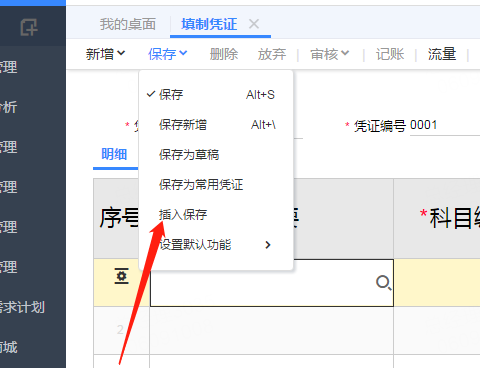Image resolution: width=480 pixels, height=368 pixels.
Task: Click the new-window icon in the sidebar top
Action: 29,27
